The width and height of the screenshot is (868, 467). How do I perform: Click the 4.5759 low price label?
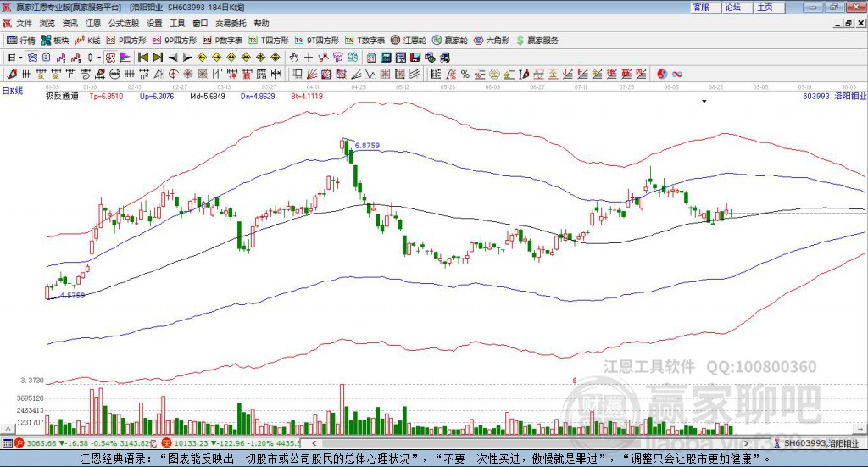pyautogui.click(x=73, y=296)
